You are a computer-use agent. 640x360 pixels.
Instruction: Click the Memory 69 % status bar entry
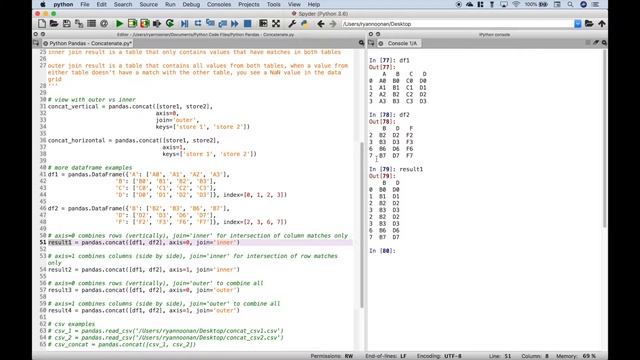pyautogui.click(x=576, y=356)
